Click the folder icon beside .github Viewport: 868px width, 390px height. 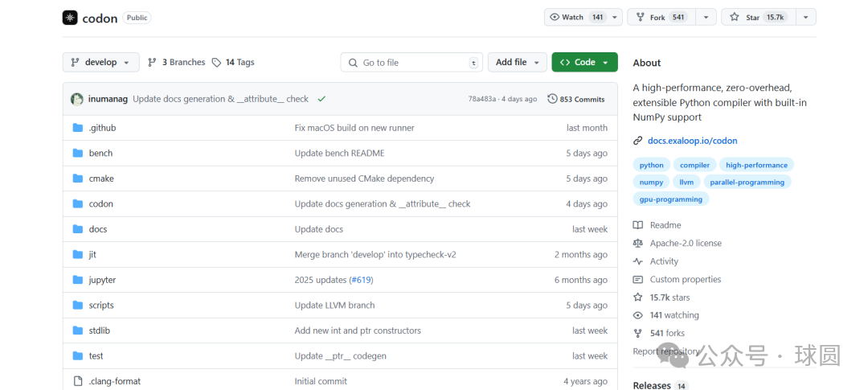tap(77, 128)
